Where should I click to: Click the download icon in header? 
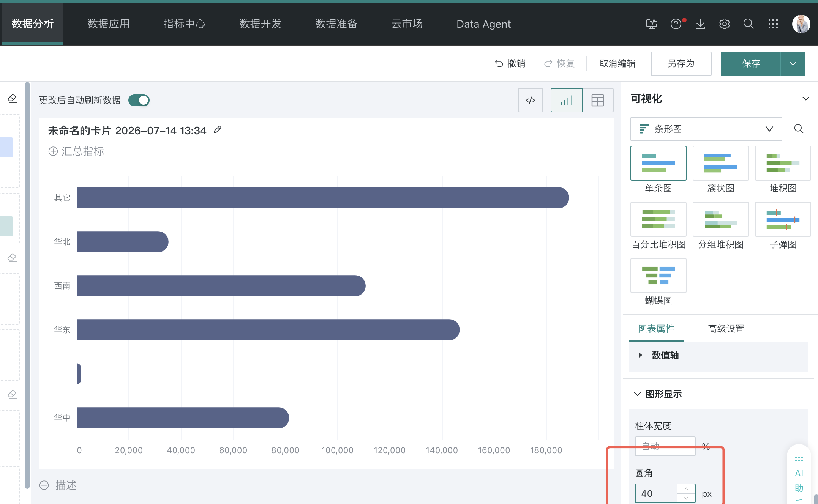pos(700,24)
